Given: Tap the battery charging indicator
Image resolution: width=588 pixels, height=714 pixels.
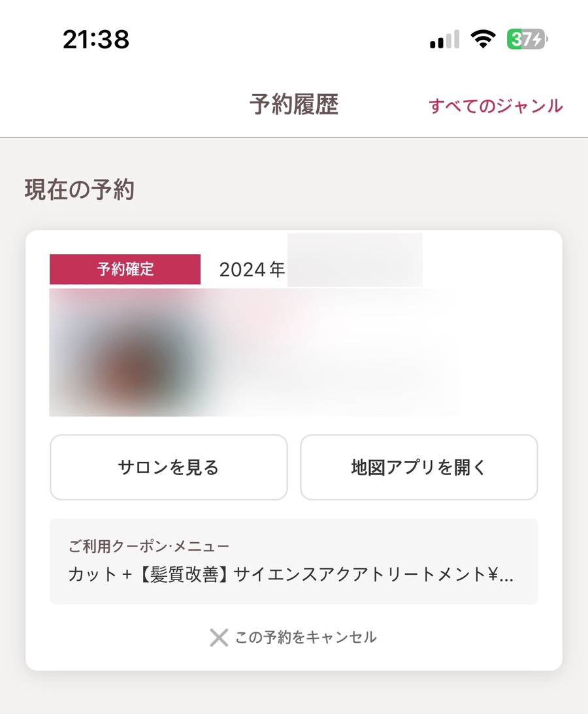Looking at the screenshot, I should 527,39.
